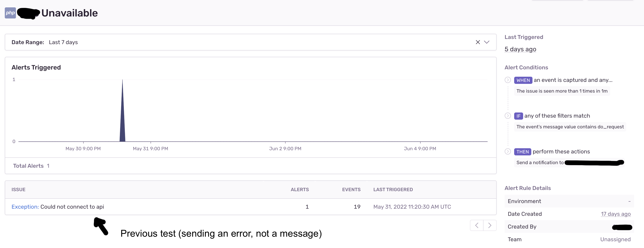
Task: Expand the THEN actions details
Action: pos(508,151)
